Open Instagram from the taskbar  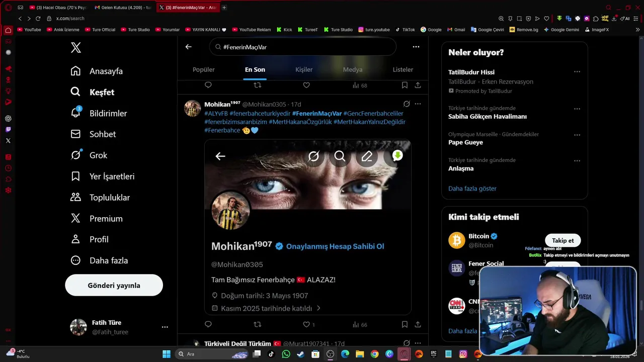pyautogui.click(x=463, y=354)
